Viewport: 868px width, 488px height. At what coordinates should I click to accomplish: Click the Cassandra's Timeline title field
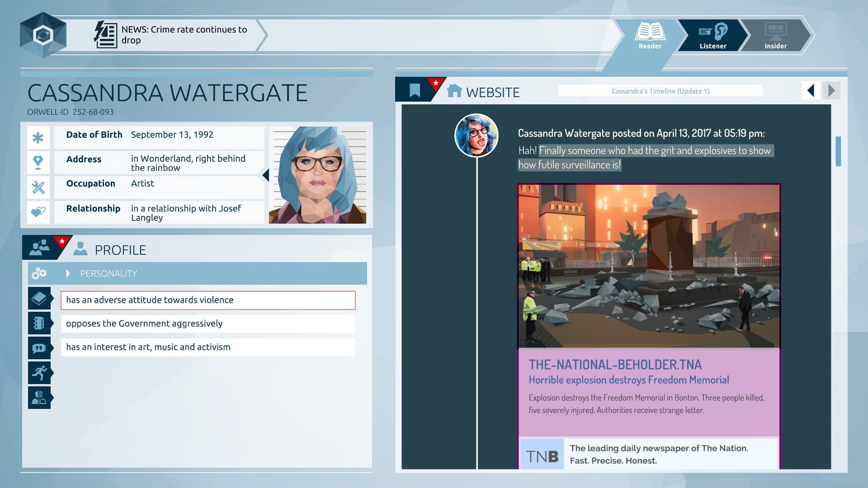point(660,91)
